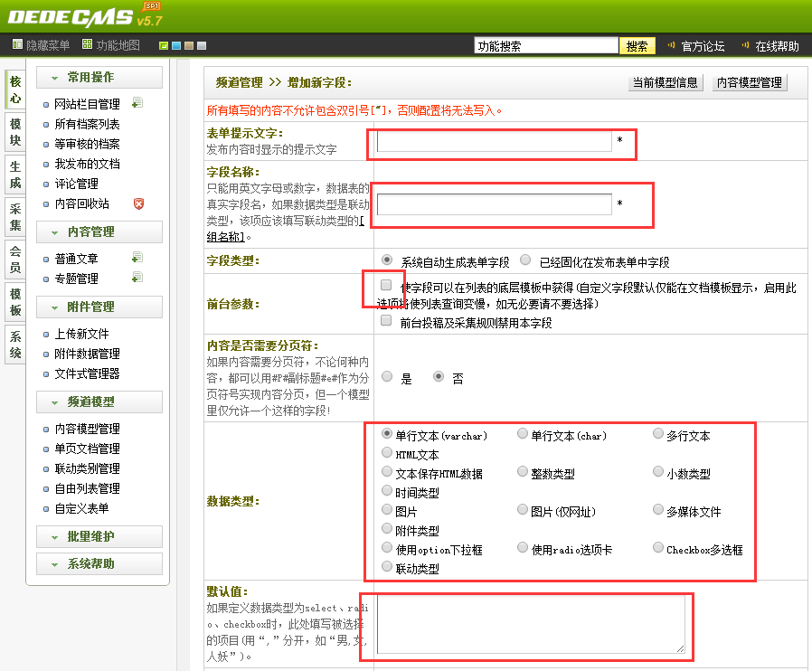Screen dimensions: 812x671
Task: Open the 会员 side tab
Action: (x=15, y=258)
